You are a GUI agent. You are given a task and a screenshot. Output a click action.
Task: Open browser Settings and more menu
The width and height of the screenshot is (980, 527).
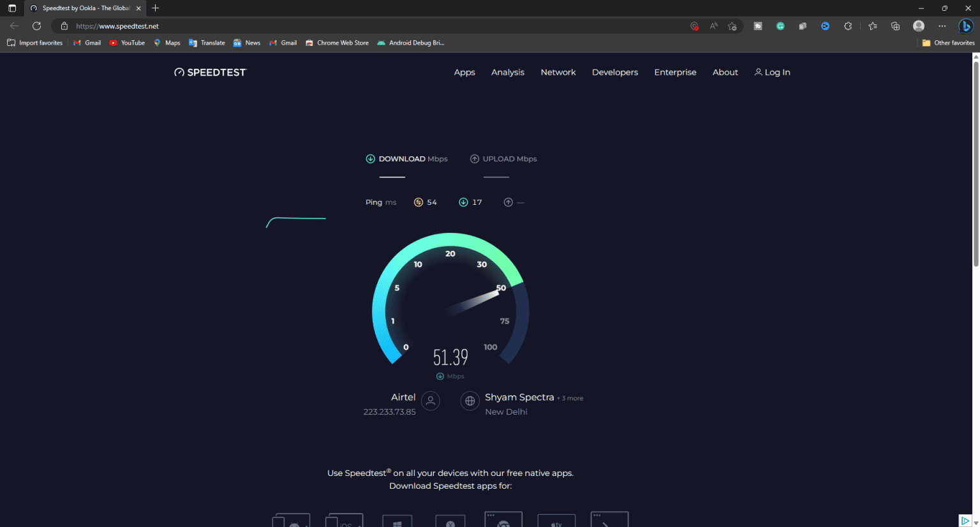(942, 26)
